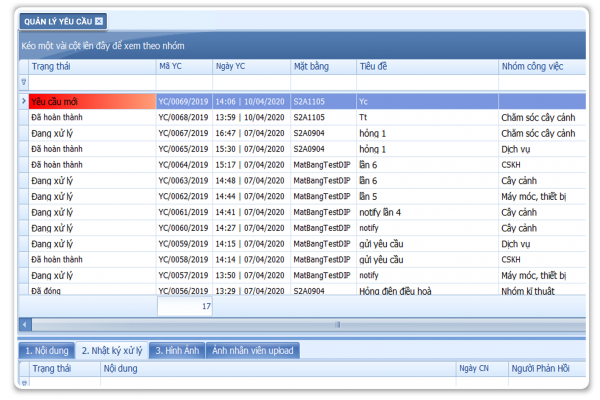Screen dimensions: 600x400
Task: Click the filter funnel icon in filter row
Action: coord(24,82)
